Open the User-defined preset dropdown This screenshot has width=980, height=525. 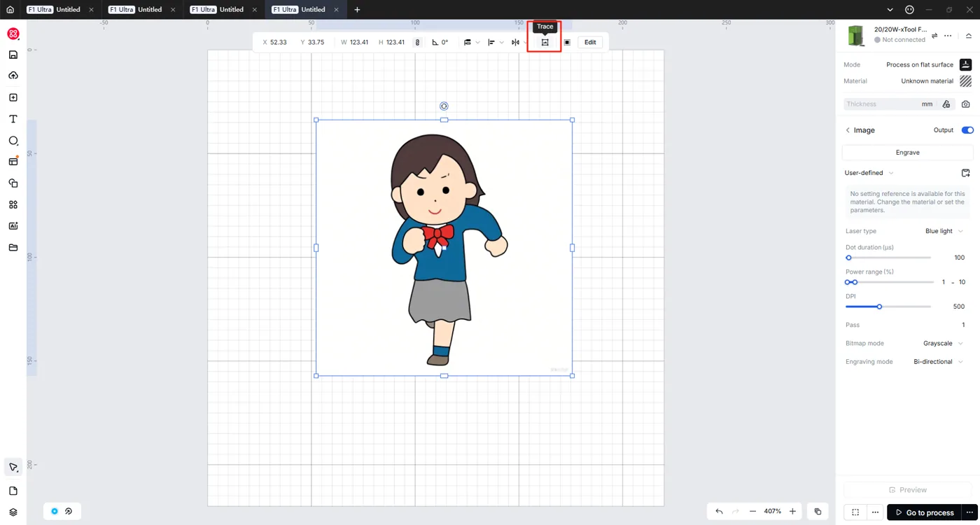tap(869, 173)
